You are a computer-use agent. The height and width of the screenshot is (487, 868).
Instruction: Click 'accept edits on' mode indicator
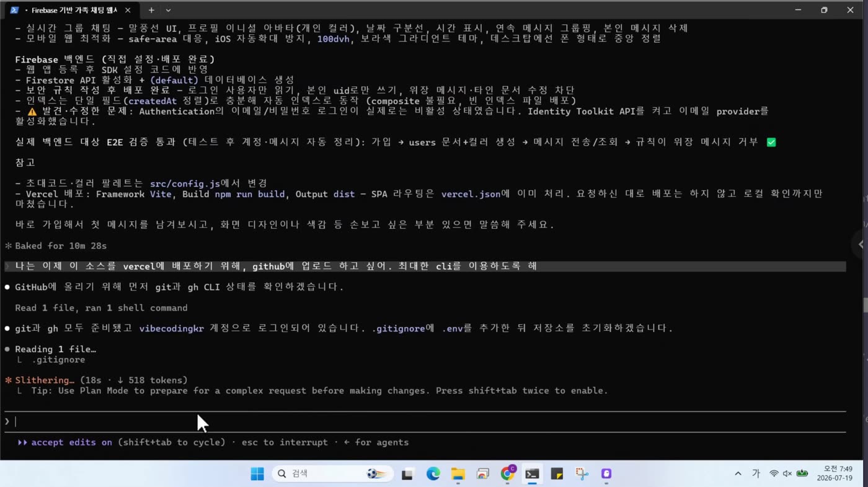coord(71,442)
